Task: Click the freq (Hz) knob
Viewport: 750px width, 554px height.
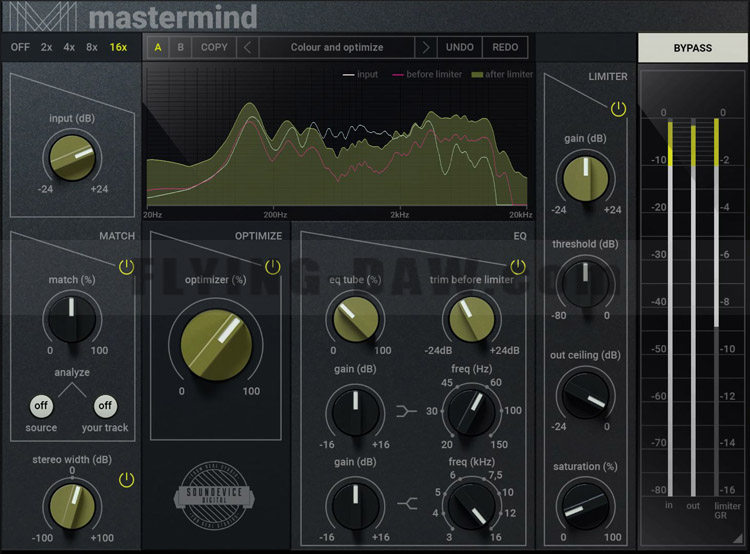Action: coord(471,411)
